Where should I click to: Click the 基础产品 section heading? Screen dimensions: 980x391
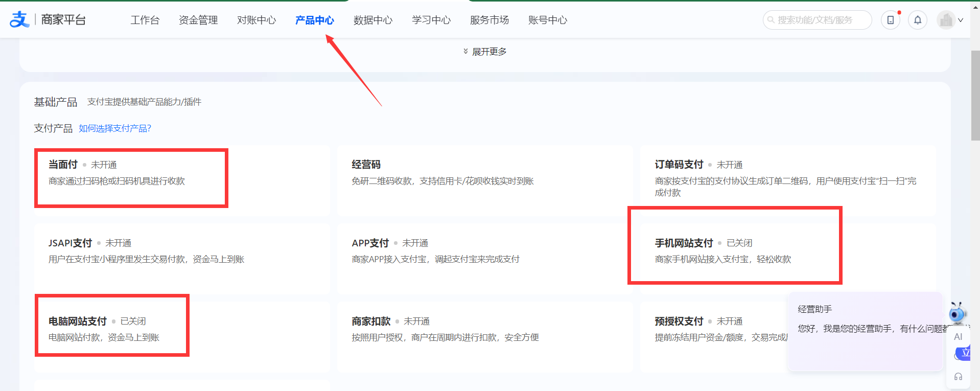point(56,102)
